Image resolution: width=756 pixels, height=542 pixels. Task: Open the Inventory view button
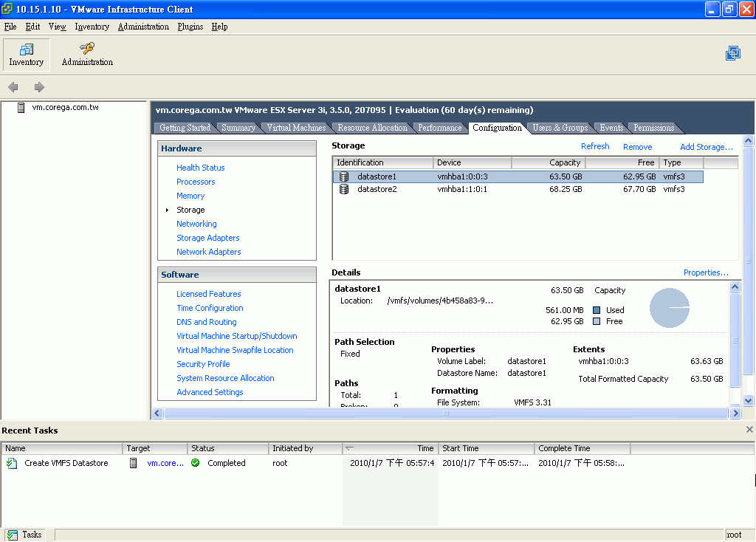[27, 55]
